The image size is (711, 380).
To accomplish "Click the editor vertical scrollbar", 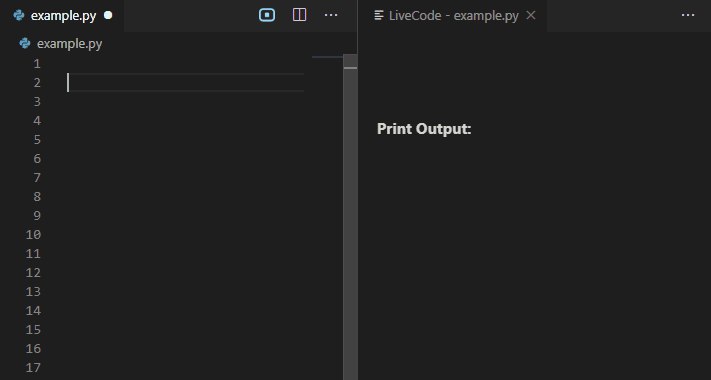I will tap(350, 217).
